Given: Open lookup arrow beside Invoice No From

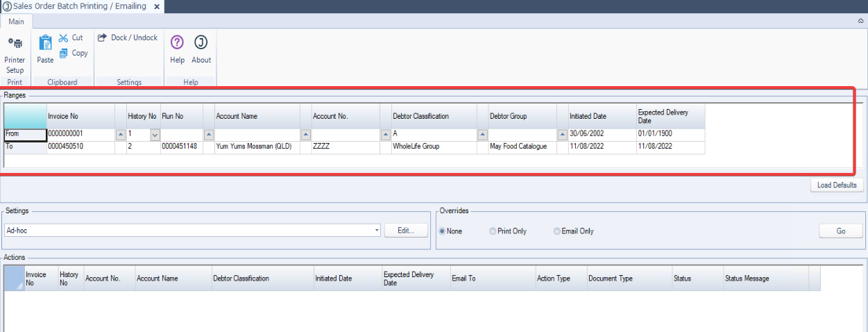Looking at the screenshot, I should click(x=120, y=134).
